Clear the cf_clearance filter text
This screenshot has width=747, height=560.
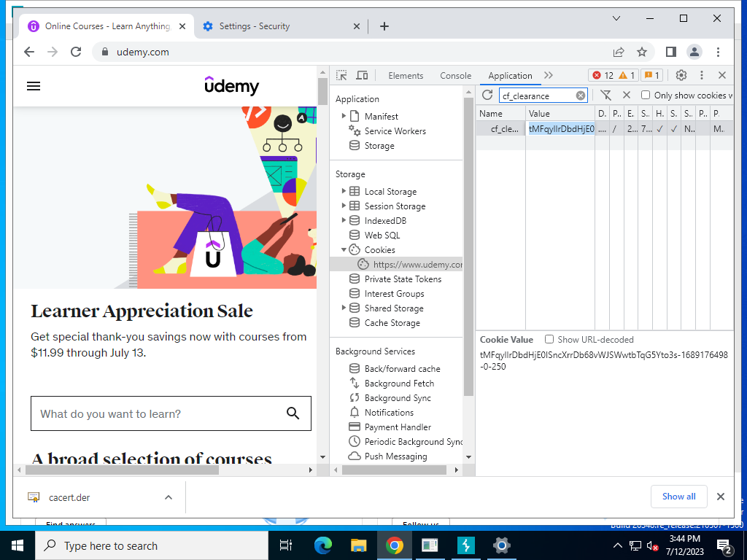tap(580, 96)
